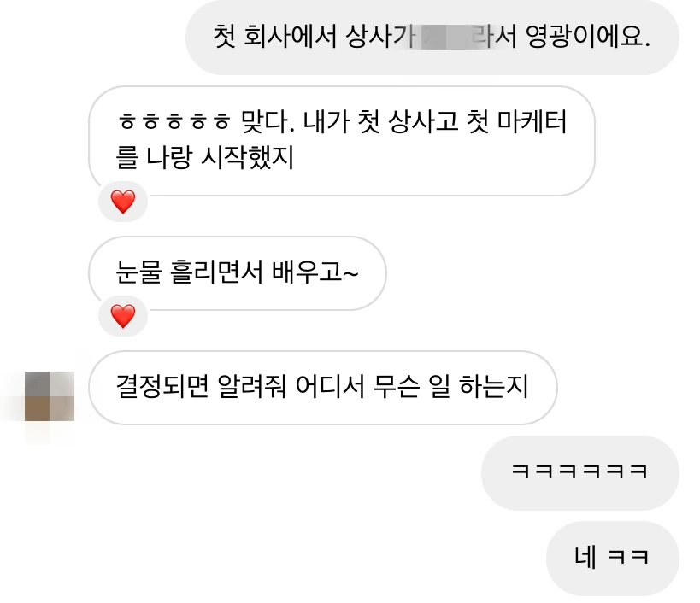The image size is (700, 603).
Task: Select the message bubble ending with '영광이에요.'
Action: (432, 37)
